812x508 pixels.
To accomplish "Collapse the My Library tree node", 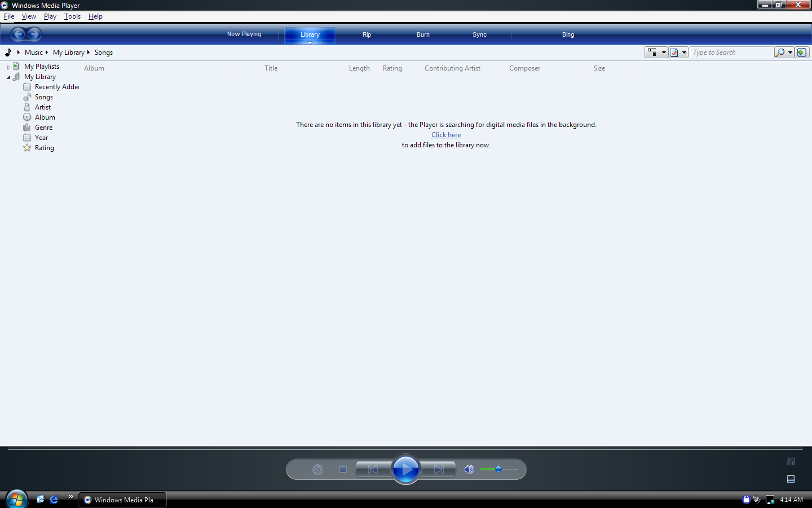I will [8, 77].
